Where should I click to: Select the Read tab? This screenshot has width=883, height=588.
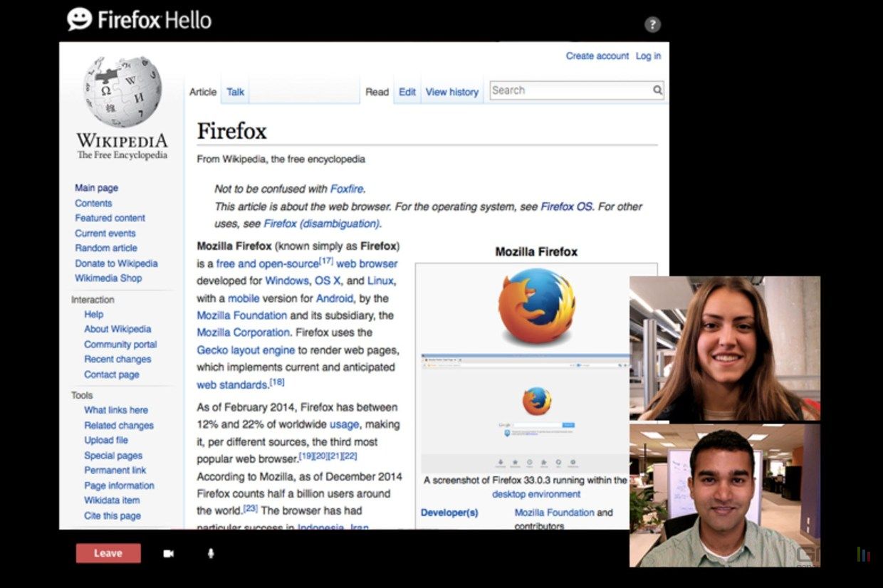(x=377, y=92)
